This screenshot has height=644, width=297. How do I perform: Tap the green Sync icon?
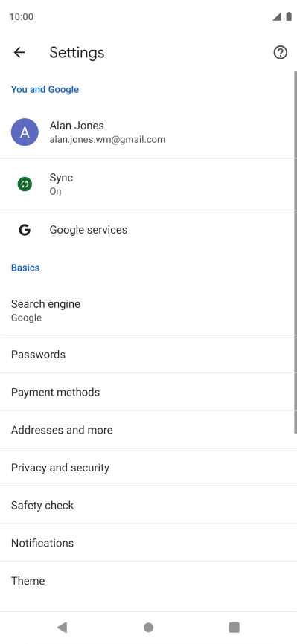pos(25,184)
